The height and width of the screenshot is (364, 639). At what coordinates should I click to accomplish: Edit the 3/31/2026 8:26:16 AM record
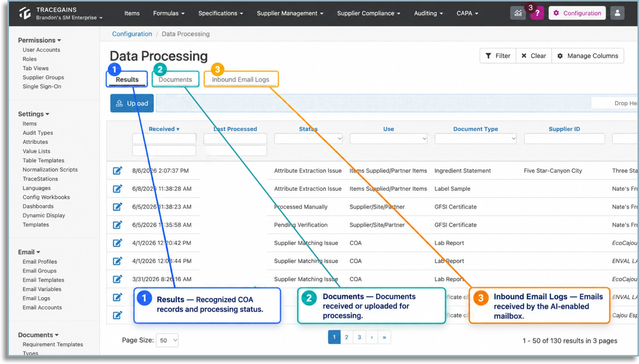click(117, 279)
